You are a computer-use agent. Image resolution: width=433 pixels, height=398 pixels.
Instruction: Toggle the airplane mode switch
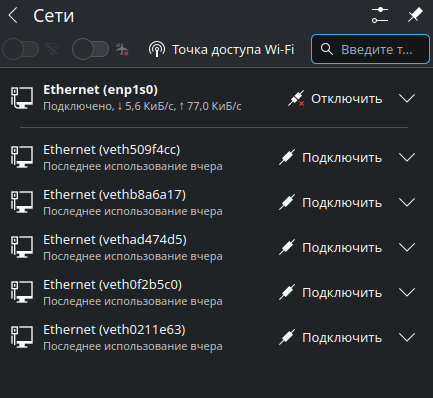90,49
